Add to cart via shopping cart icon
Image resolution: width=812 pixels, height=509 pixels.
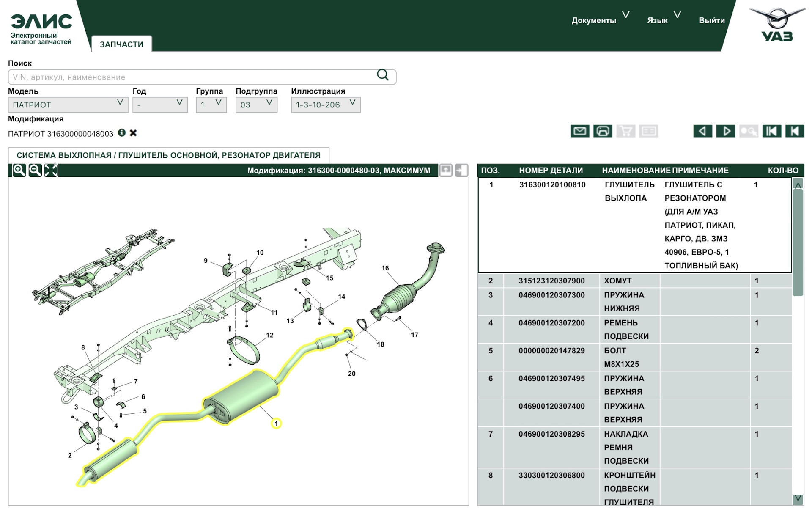(625, 131)
